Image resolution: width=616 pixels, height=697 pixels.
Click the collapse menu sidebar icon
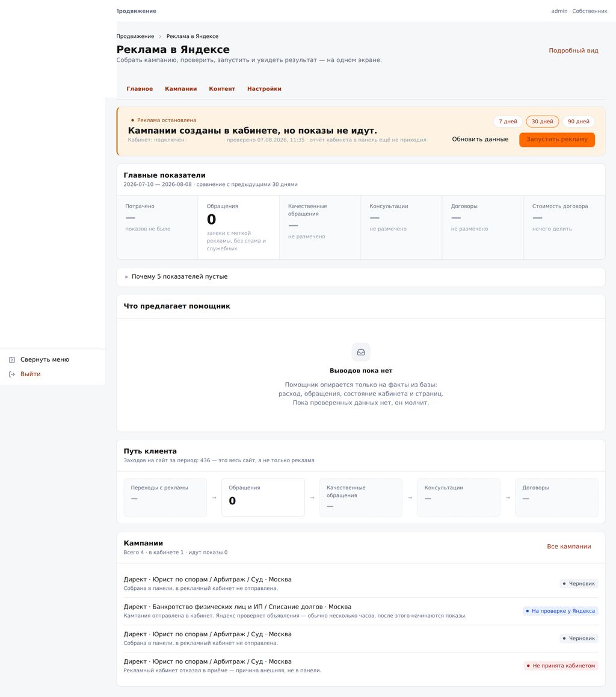12,359
